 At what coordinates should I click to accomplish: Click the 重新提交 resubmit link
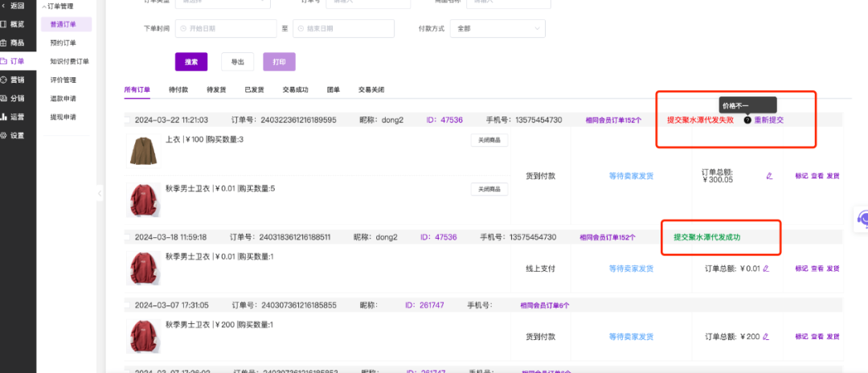(768, 120)
